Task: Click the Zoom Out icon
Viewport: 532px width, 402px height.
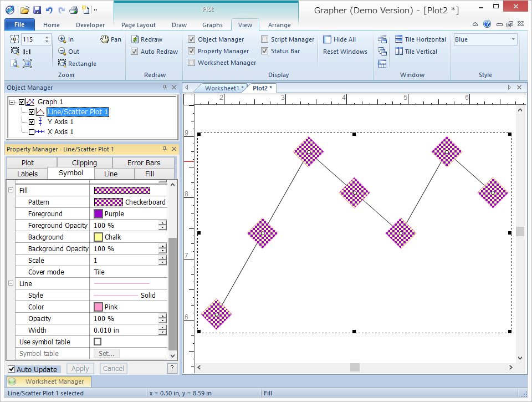Action: click(62, 52)
